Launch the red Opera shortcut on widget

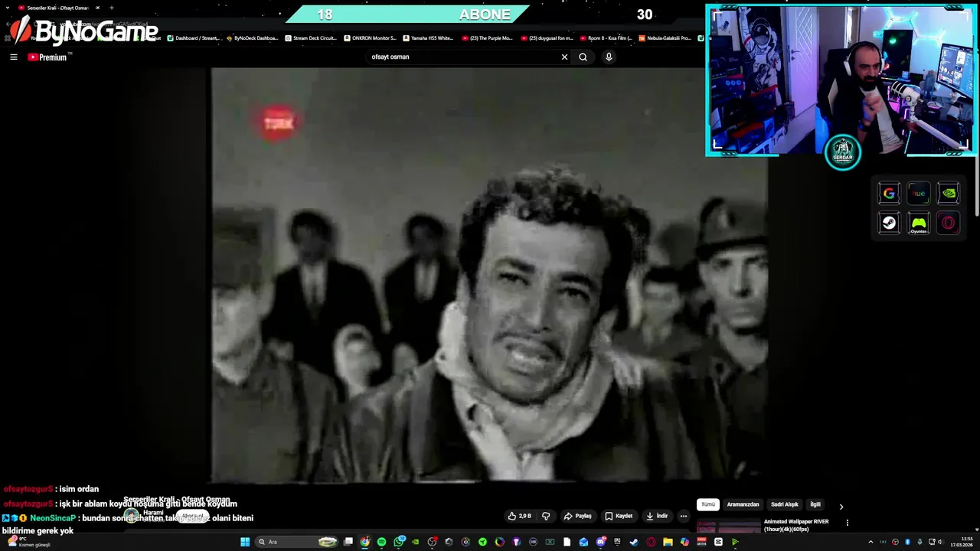(948, 223)
